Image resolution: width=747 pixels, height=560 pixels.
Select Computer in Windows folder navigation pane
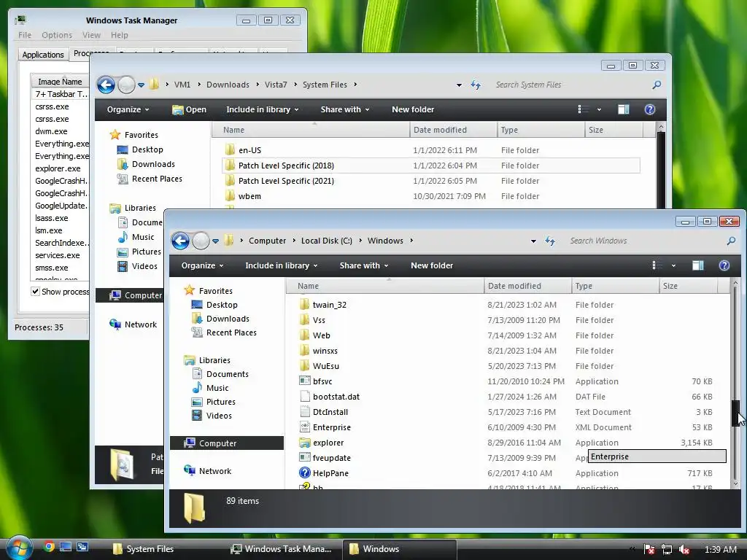(x=227, y=443)
